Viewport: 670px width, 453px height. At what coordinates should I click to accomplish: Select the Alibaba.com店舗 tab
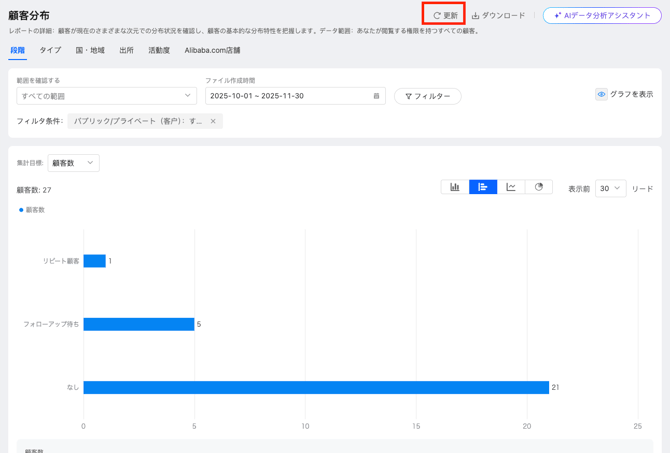(x=212, y=50)
